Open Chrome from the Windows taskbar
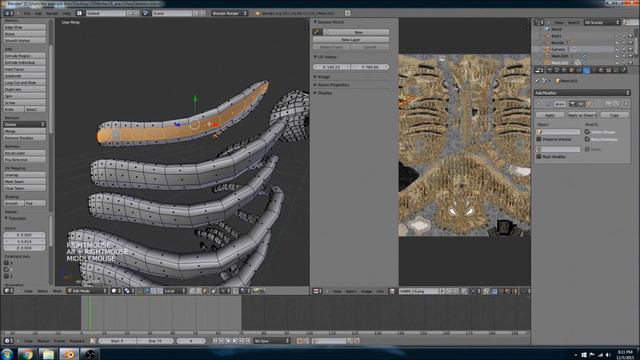The height and width of the screenshot is (360, 640). [27, 354]
